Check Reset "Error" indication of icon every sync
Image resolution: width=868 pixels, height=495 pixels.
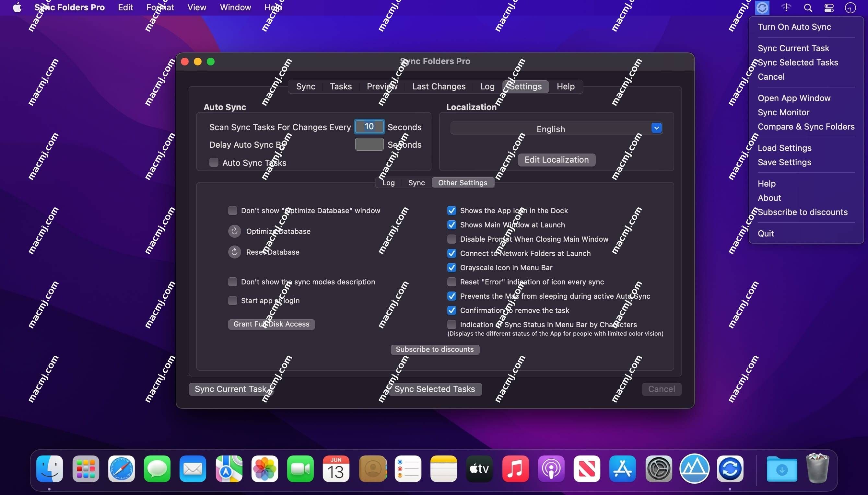click(x=452, y=282)
